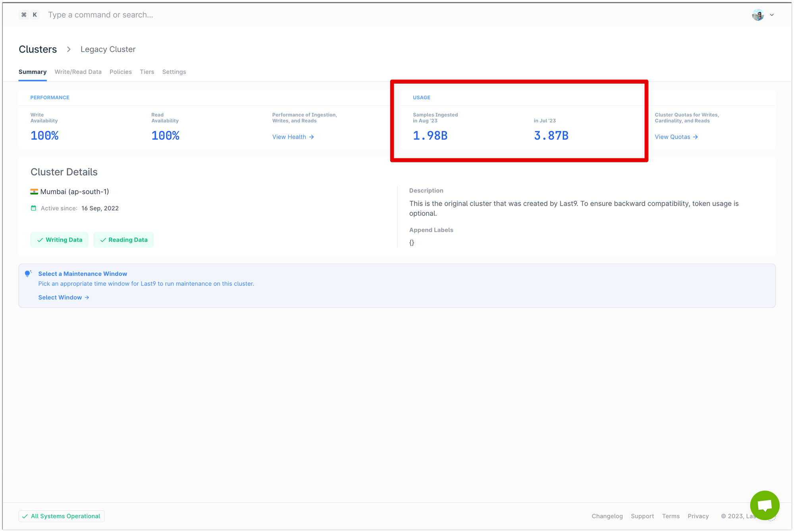Click View Health arrow link
This screenshot has width=794, height=532.
coord(293,136)
